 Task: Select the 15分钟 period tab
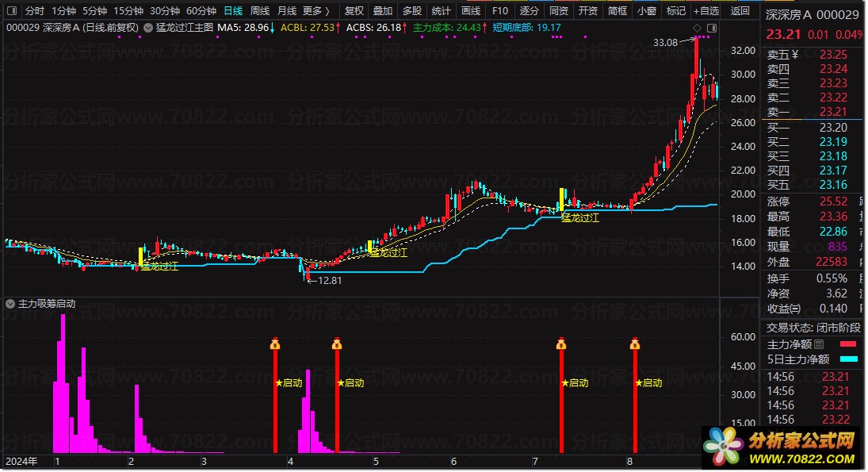[x=128, y=10]
